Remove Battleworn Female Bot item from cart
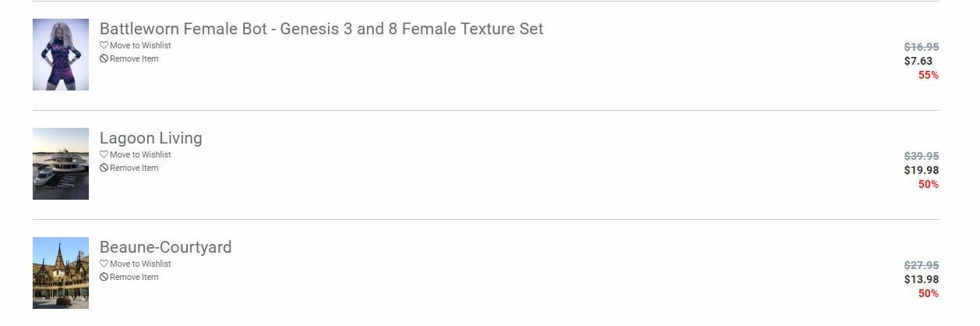This screenshot has height=326, width=980. click(x=134, y=59)
